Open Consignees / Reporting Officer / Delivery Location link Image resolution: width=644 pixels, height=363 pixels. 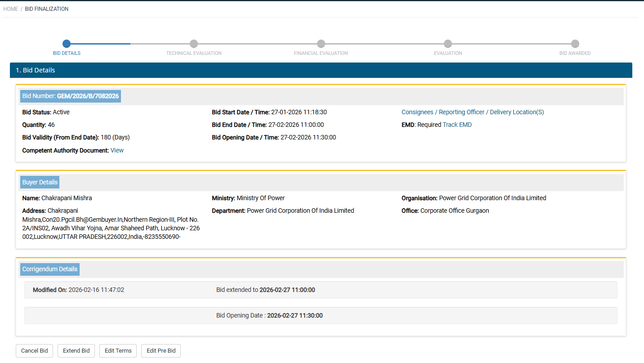click(x=473, y=112)
